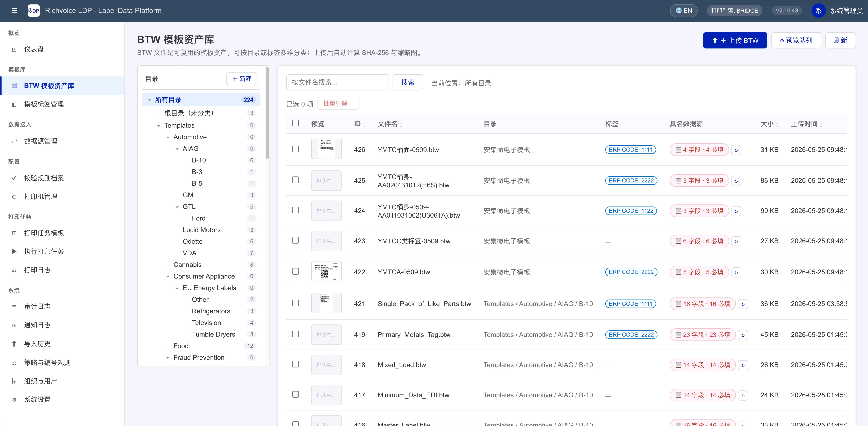The width and height of the screenshot is (868, 426).
Task: Collapse the 所有目录 tree node
Action: coord(149,100)
